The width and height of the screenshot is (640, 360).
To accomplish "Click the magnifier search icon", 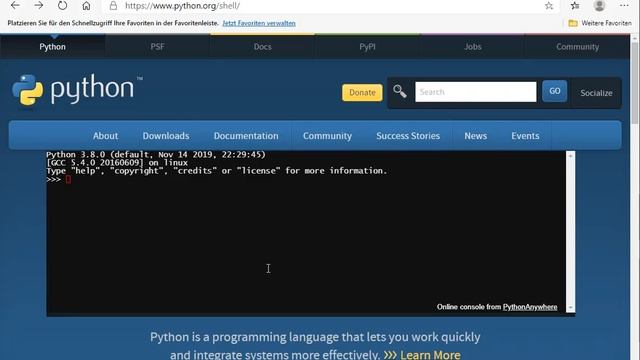I will pos(400,91).
